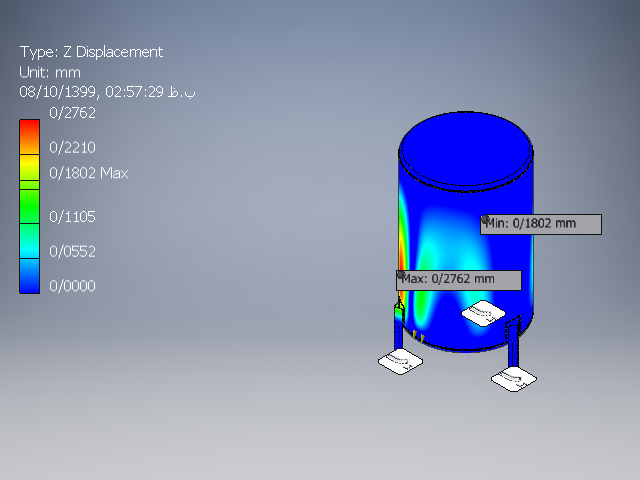
Task: Click the 'Type: Z Displacement' label
Action: (91, 52)
